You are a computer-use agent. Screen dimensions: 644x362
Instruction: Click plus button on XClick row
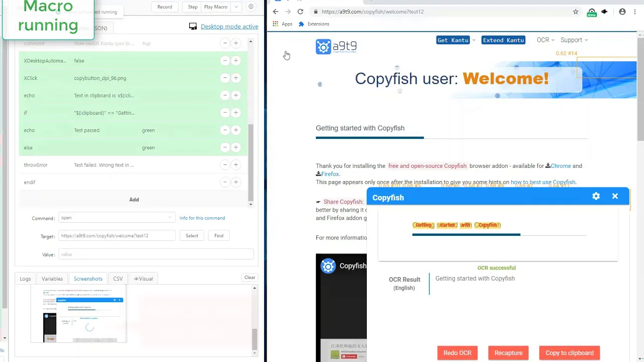pyautogui.click(x=235, y=78)
